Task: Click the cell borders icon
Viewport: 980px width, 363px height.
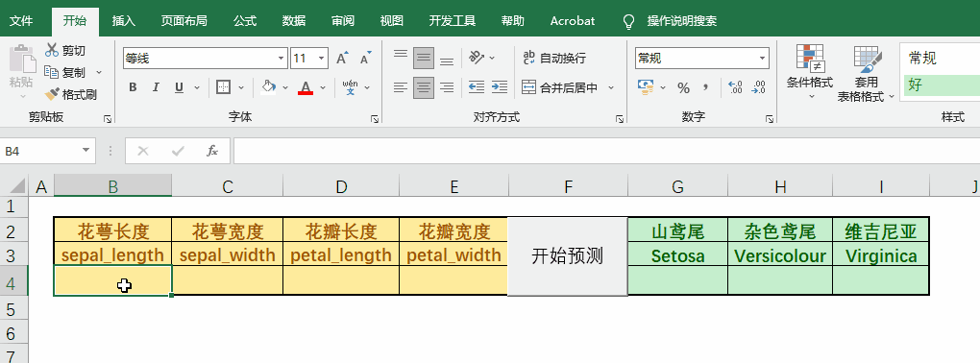Action: [x=223, y=87]
